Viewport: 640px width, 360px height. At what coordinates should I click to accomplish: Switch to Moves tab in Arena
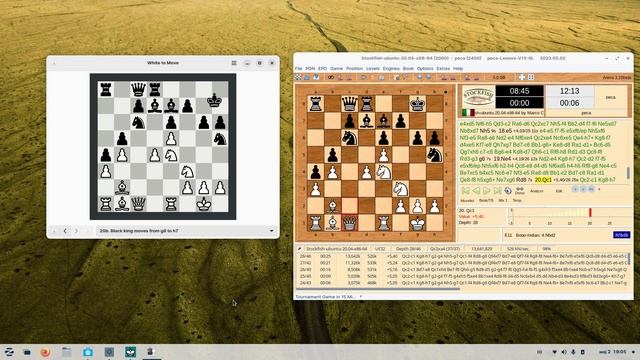[x=467, y=200]
